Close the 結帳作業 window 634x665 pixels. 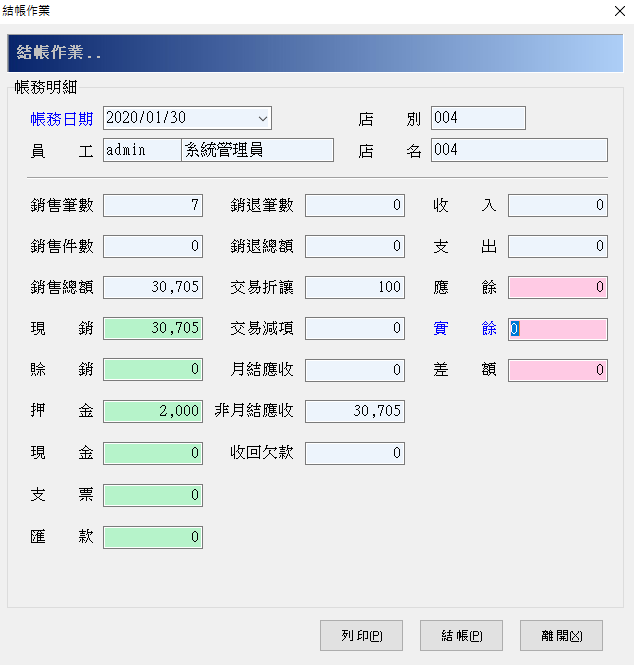pos(620,11)
